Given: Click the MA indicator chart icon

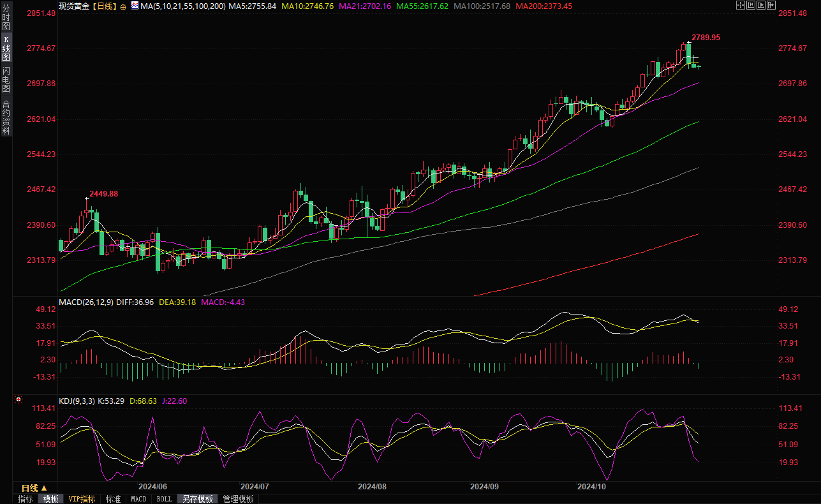Looking at the screenshot, I should click(x=134, y=5).
